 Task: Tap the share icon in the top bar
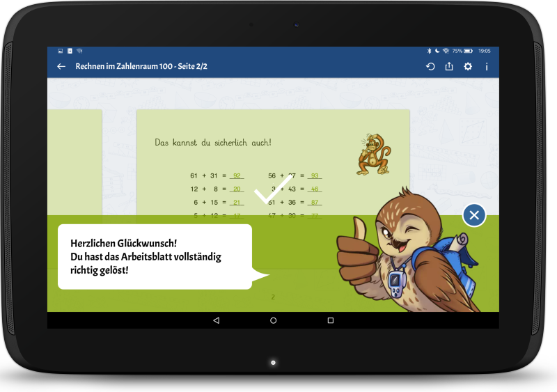tap(449, 66)
